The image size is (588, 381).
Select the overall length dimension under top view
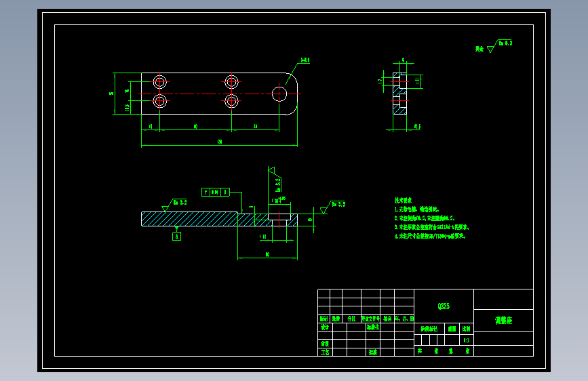pyautogui.click(x=219, y=142)
